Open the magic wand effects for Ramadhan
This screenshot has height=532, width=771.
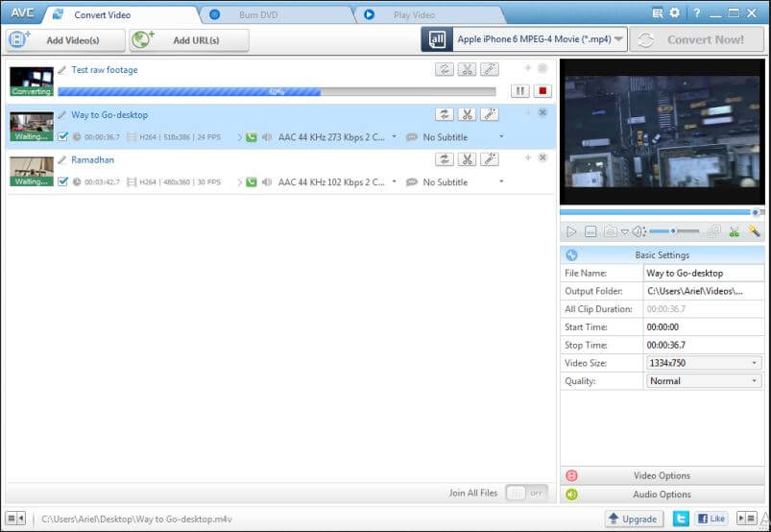[490, 159]
